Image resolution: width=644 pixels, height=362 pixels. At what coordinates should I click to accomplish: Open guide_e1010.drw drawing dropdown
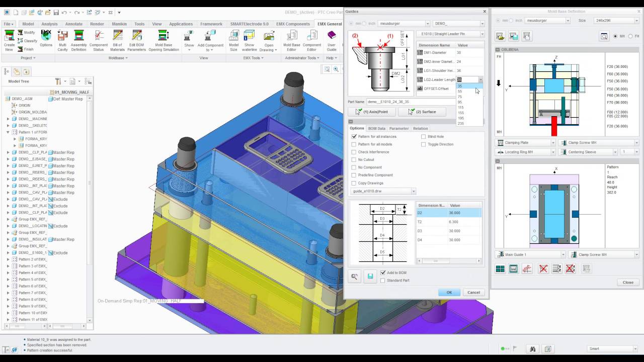tap(383, 191)
